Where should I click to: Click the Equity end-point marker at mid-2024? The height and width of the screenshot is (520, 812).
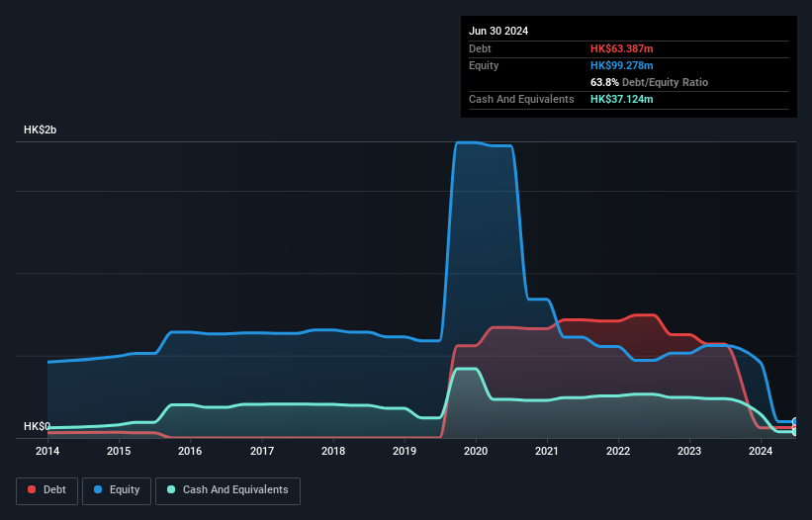coord(795,422)
